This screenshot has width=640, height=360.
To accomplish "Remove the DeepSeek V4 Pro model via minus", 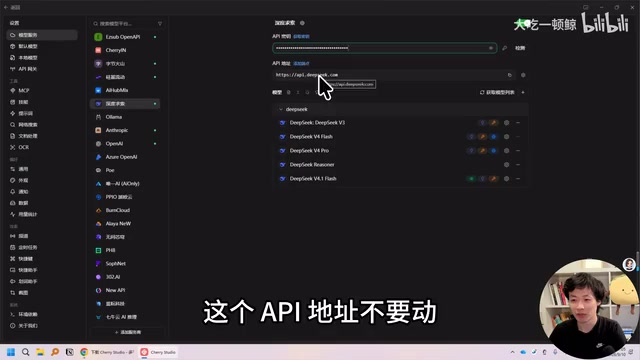I will 518,151.
